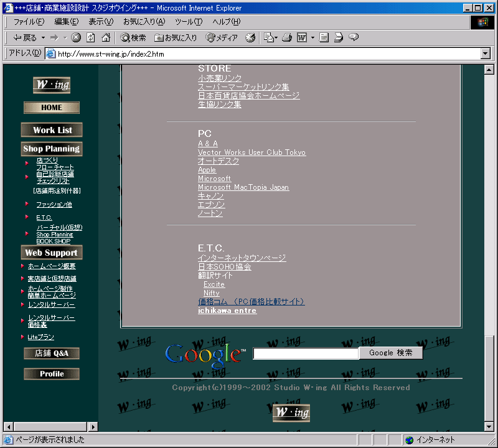Viewport: 498px width, 448px height.
Task: Click the ichikawa entre link
Action: pyautogui.click(x=227, y=310)
